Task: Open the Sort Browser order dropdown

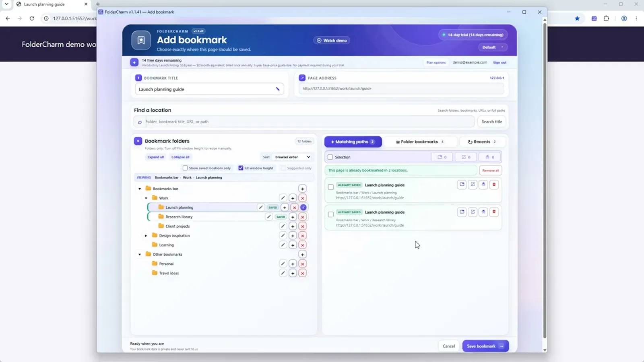Action: click(292, 157)
